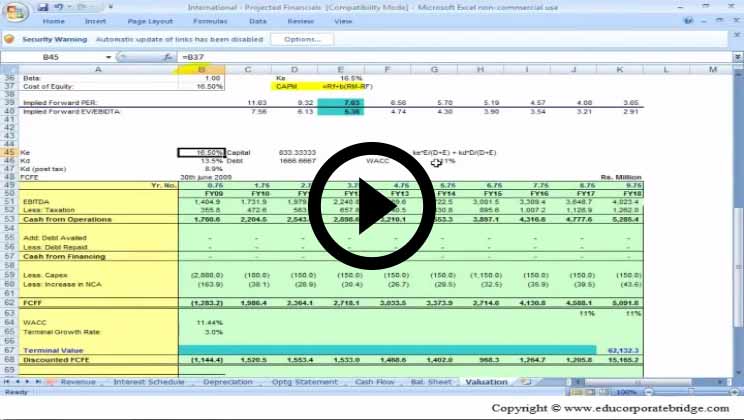Click the zoom out minus button
Screen dimensions: 744x420
[x=648, y=392]
